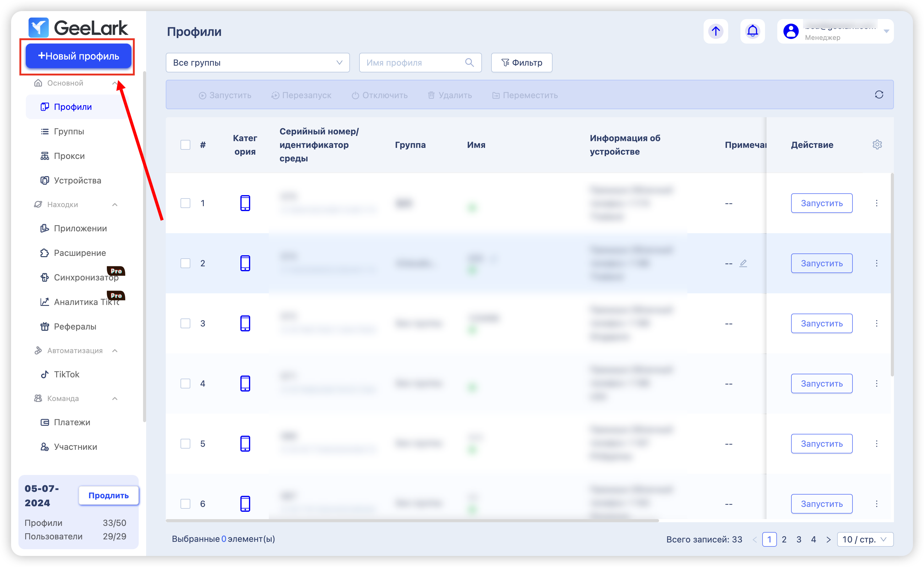Click the search magnifier icon

(x=469, y=63)
